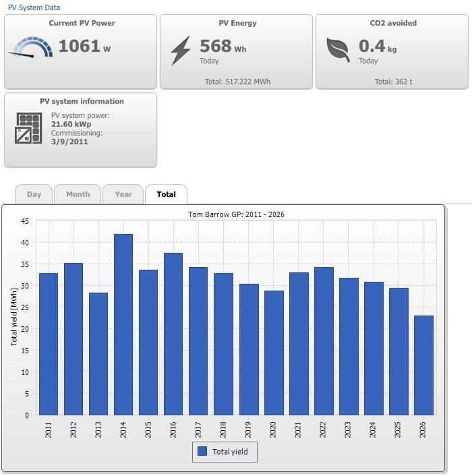472x476 pixels.
Task: Click the 1061 W power value
Action: click(x=84, y=46)
